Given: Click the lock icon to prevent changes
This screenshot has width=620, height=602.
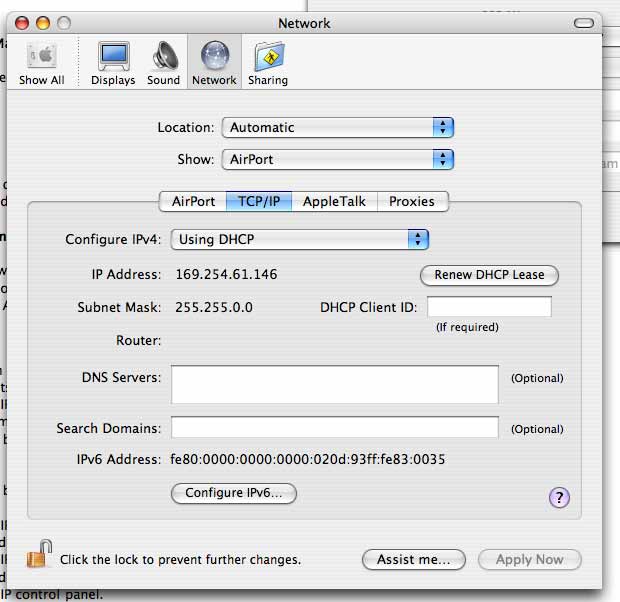Looking at the screenshot, I should 40,554.
